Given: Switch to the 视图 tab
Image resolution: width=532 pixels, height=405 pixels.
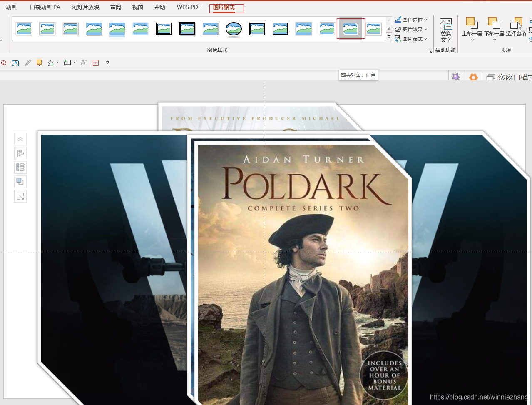Looking at the screenshot, I should pos(138,7).
